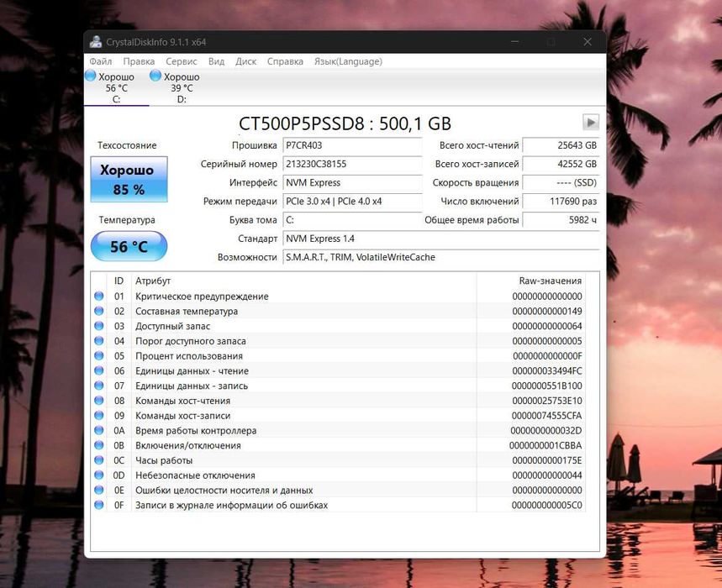Select the D: disk tab showing 39 °C
Image resolution: width=722 pixels, height=588 pixels.
[x=182, y=87]
